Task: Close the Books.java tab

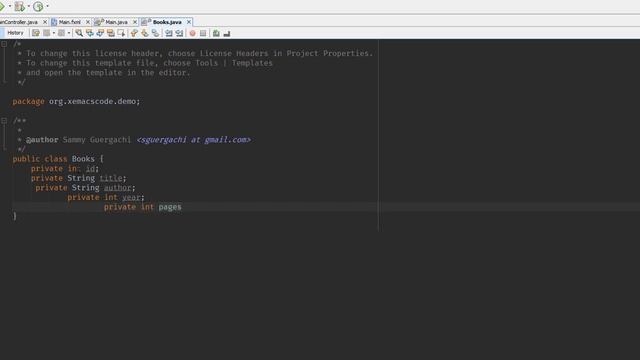Action: pyautogui.click(x=189, y=22)
